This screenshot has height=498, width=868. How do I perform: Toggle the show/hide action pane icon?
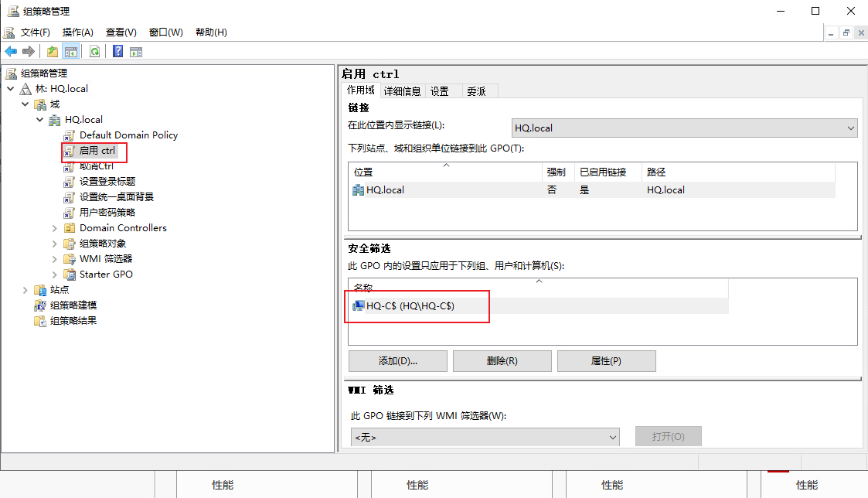[x=136, y=52]
